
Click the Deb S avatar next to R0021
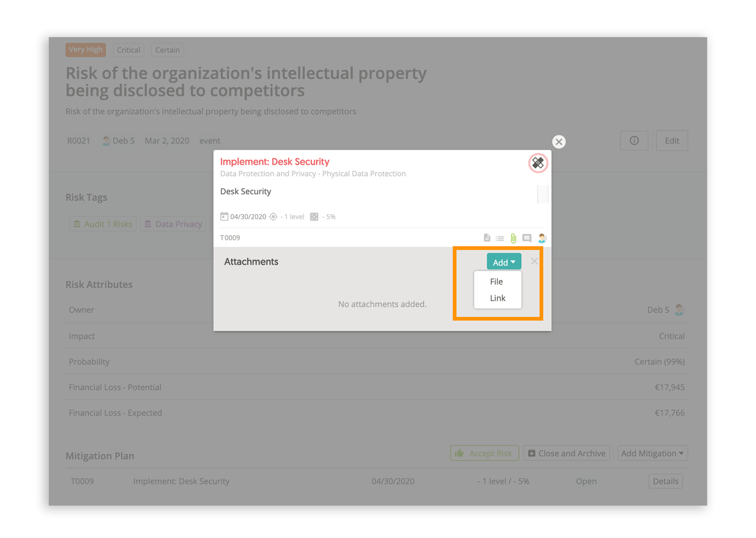tap(106, 141)
